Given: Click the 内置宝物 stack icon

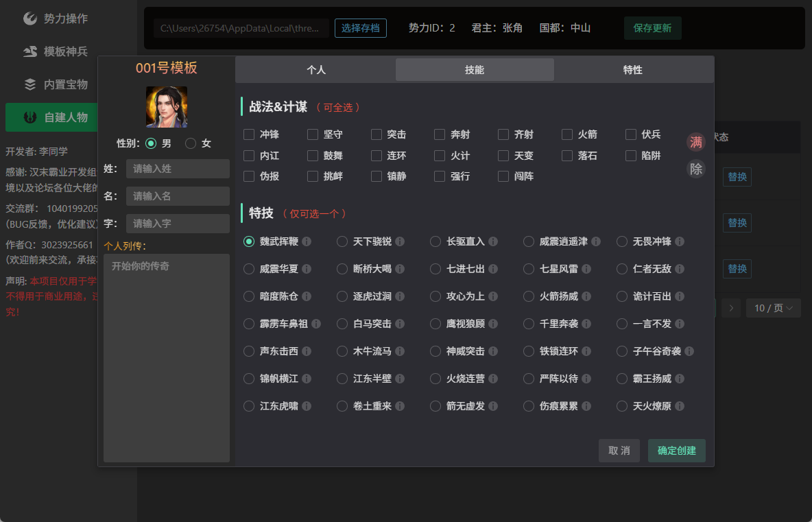Looking at the screenshot, I should click(30, 84).
